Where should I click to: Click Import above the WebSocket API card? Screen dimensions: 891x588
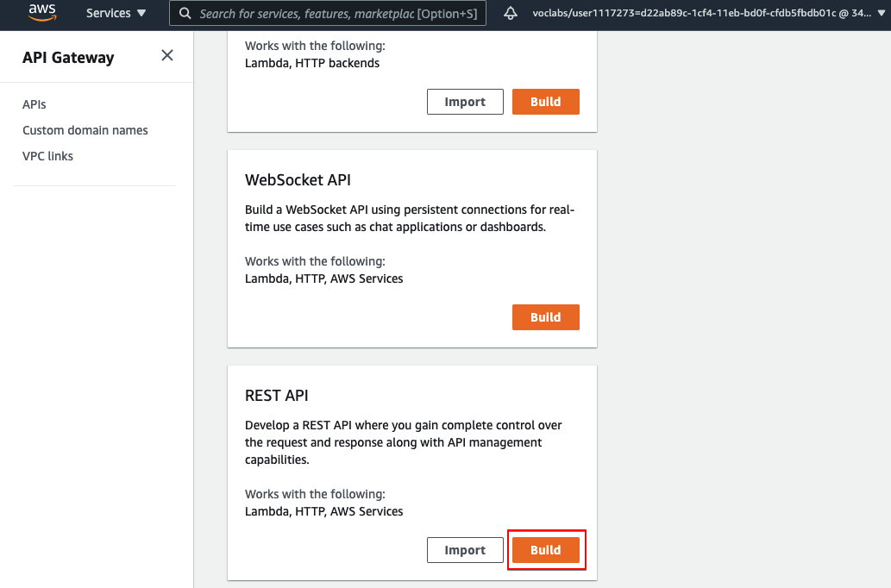465,102
